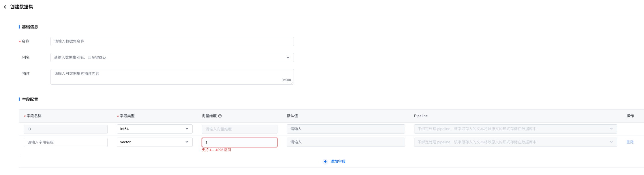Screen dimensions: 644x175
Task: Click the vector dimension input showing 1
Action: 240,142
